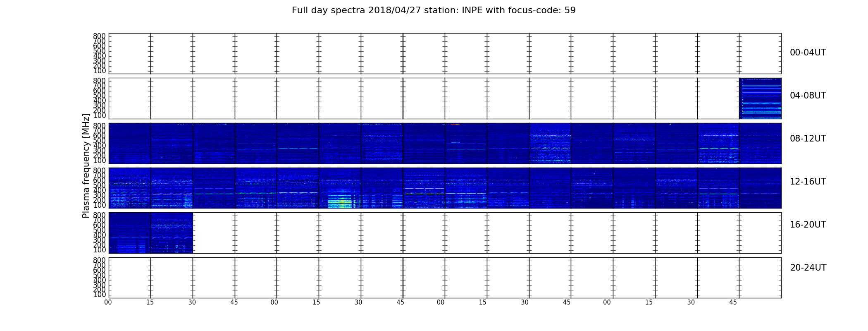
Task: Click the "300" tick of the 04-08UT row
Action: pyautogui.click(x=99, y=106)
